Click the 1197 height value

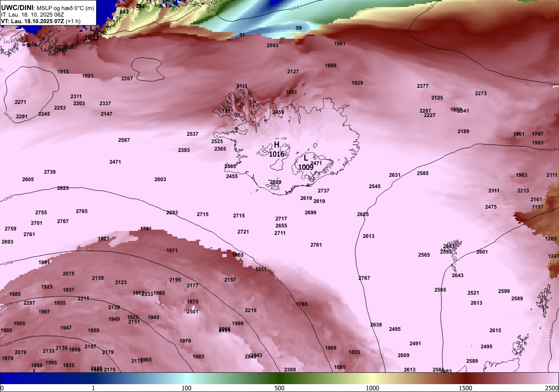pyautogui.click(x=538, y=207)
